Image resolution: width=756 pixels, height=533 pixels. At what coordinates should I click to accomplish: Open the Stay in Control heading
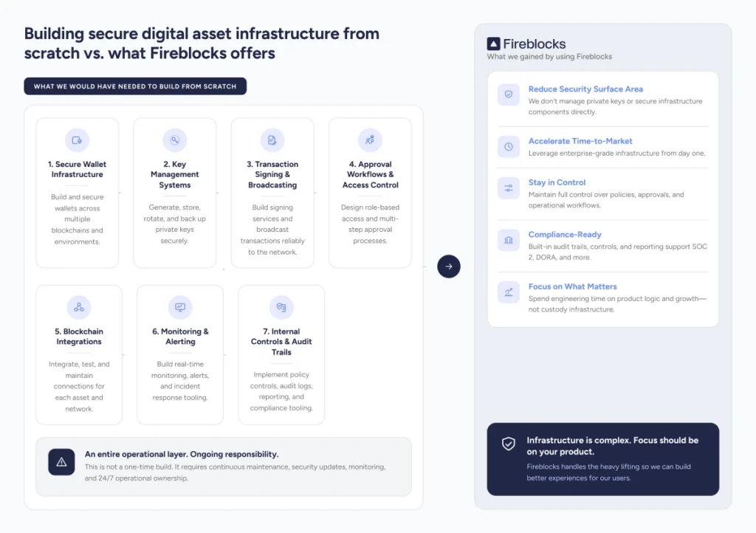coord(557,182)
